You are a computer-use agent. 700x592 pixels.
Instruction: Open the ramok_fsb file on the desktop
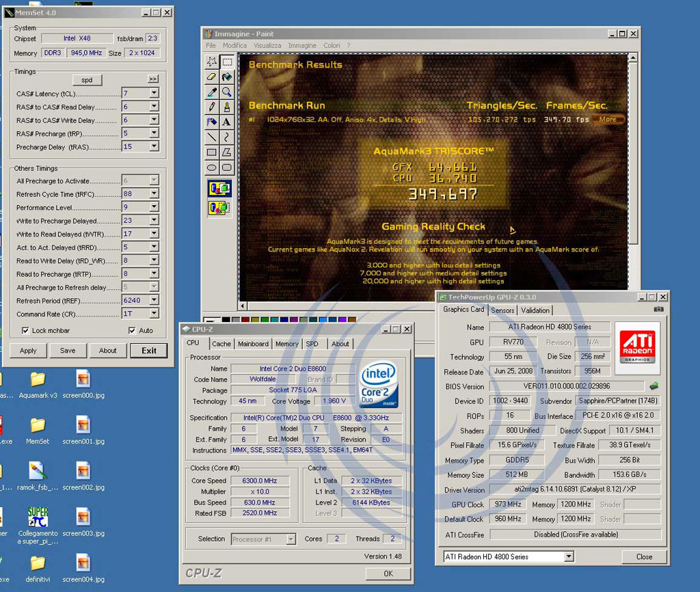point(38,476)
